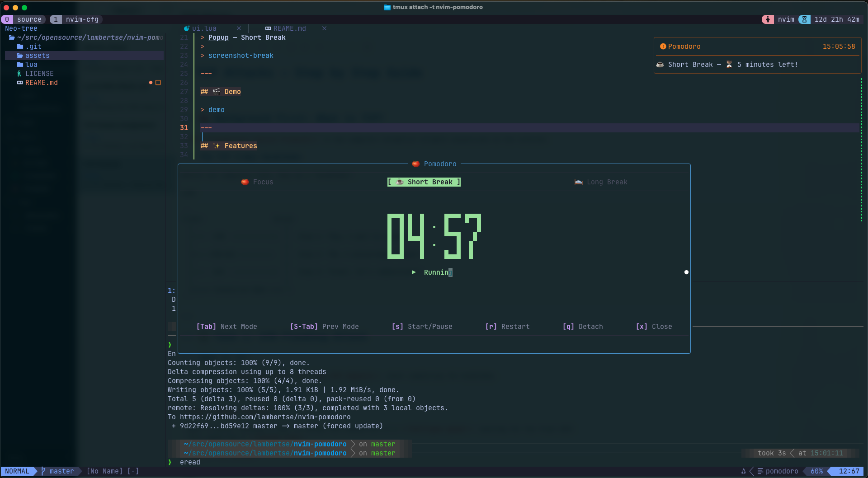Collapse the root nvim-pomodoro folder
This screenshot has width=868, height=478.
click(86, 37)
